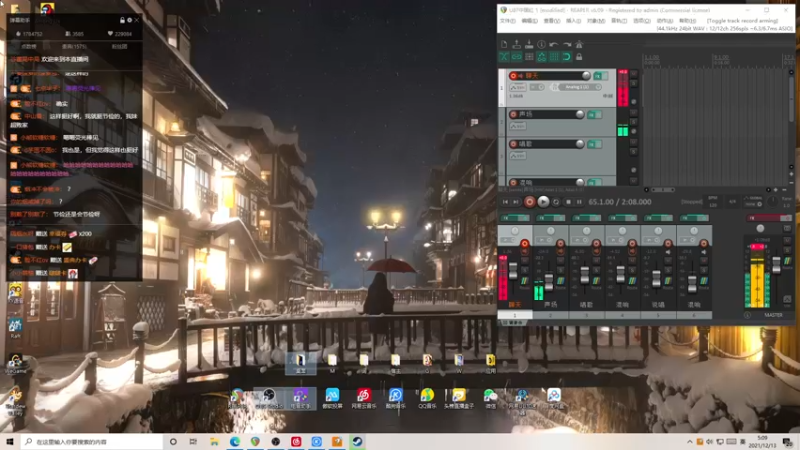This screenshot has height=450, width=800.
Task: Click the Go to start transport button
Action: point(505,202)
